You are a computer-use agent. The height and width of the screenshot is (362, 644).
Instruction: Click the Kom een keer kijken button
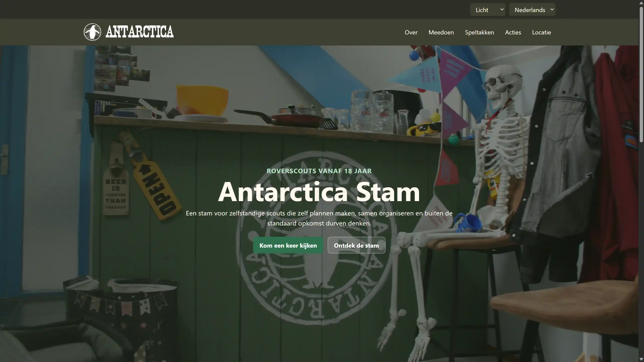click(288, 245)
